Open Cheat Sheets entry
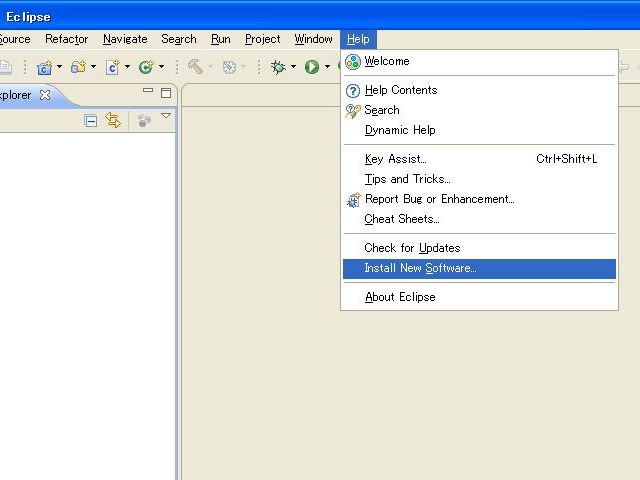This screenshot has width=640, height=480. (479, 219)
